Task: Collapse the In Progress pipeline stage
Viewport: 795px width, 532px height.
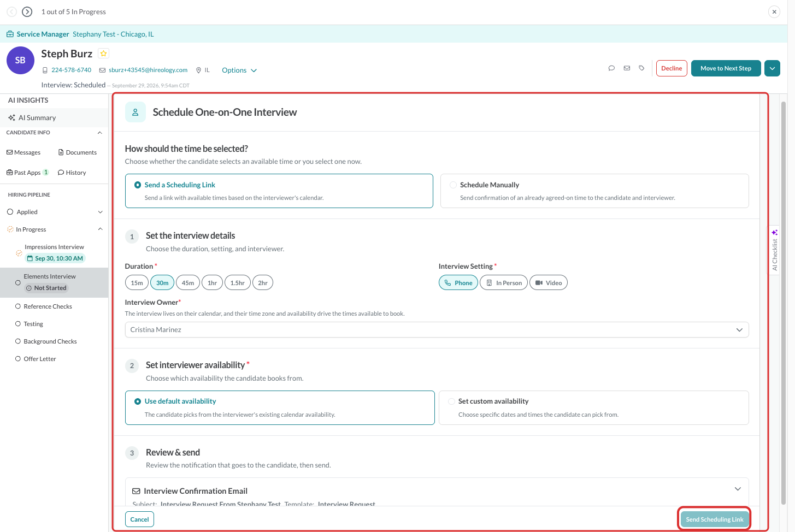Action: point(100,229)
